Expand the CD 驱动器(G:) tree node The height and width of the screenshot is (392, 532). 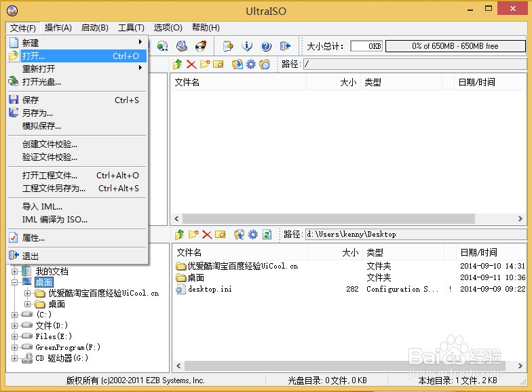[15, 358]
